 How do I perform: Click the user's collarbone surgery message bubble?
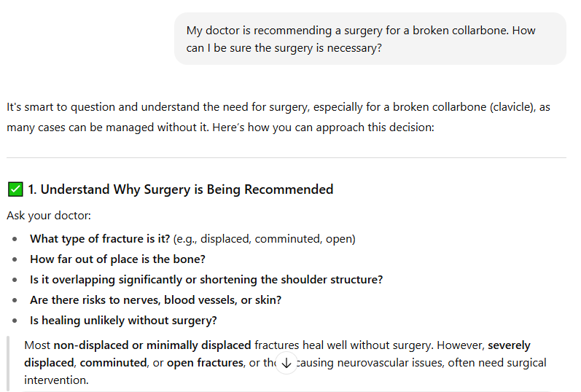370,39
